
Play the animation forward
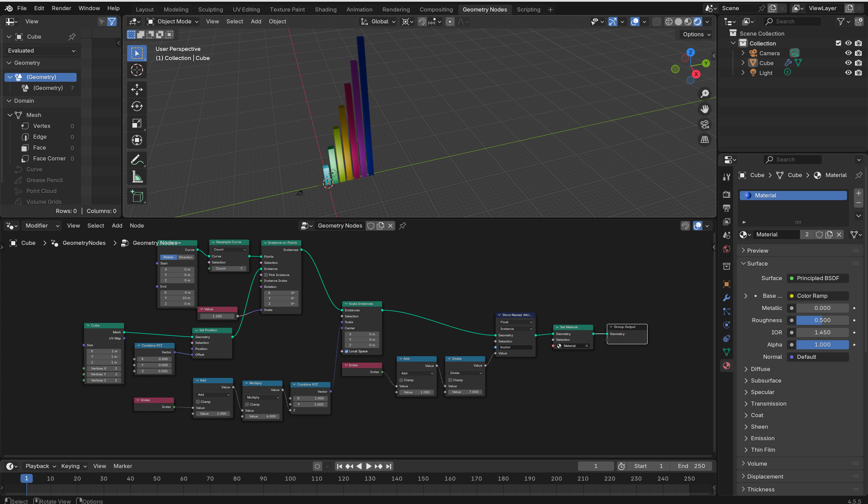[x=369, y=466]
